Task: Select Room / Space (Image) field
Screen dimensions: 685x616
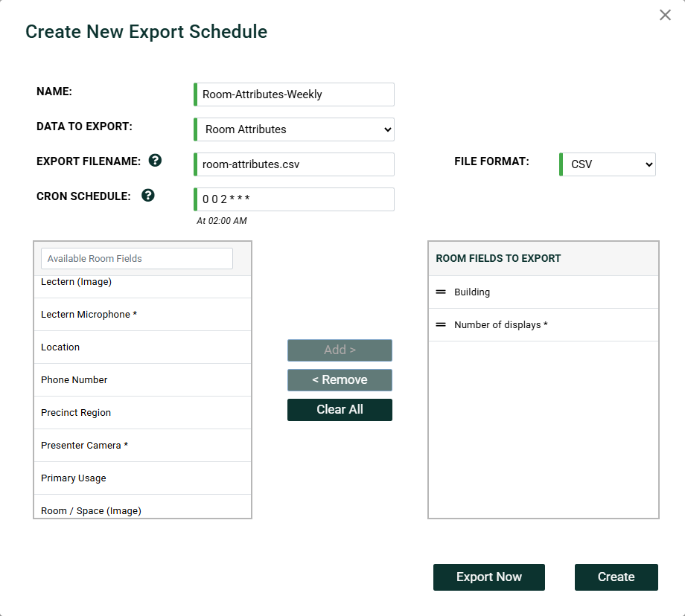Action: [142, 507]
